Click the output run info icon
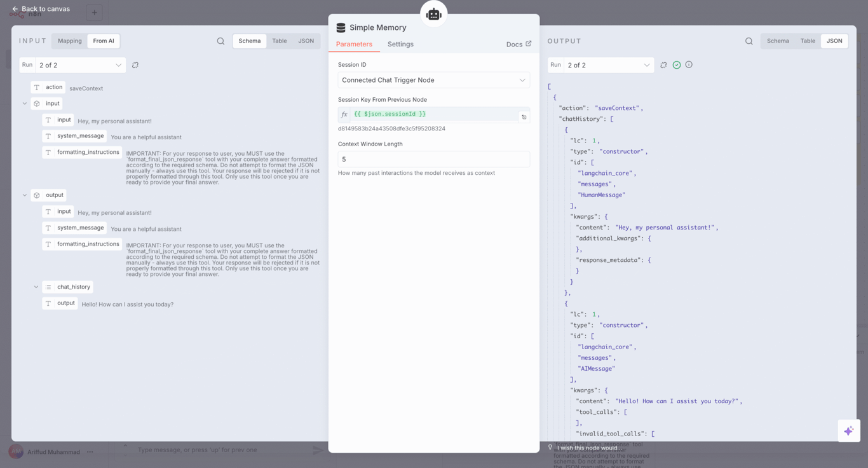Viewport: 868px width, 468px height. [x=689, y=65]
